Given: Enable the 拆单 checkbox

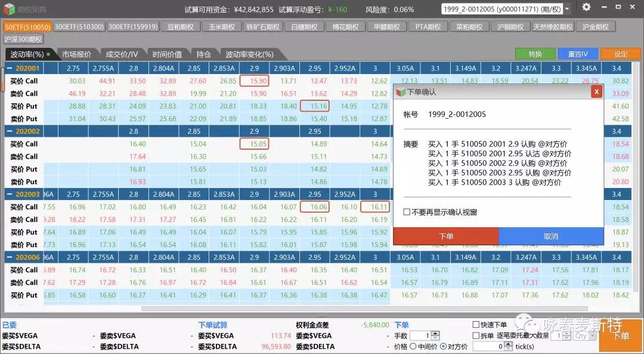Looking at the screenshot, I should [x=476, y=335].
